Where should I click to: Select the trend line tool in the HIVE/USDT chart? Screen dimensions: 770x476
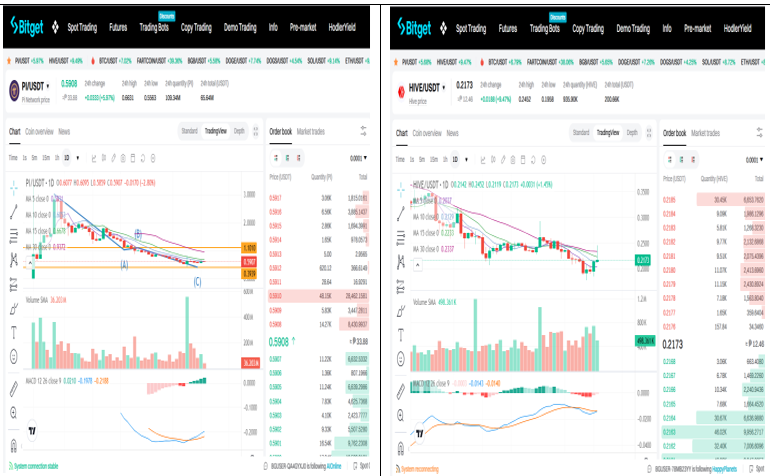tap(401, 213)
